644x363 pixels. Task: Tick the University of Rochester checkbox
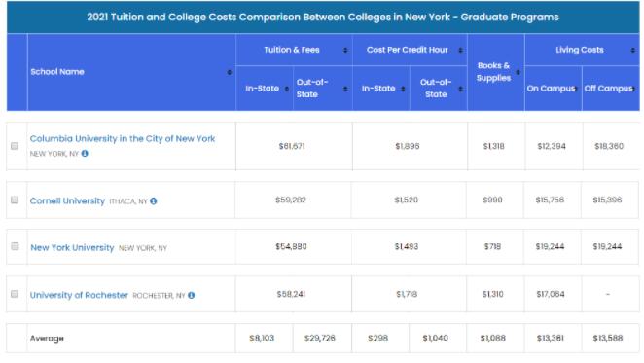15,294
